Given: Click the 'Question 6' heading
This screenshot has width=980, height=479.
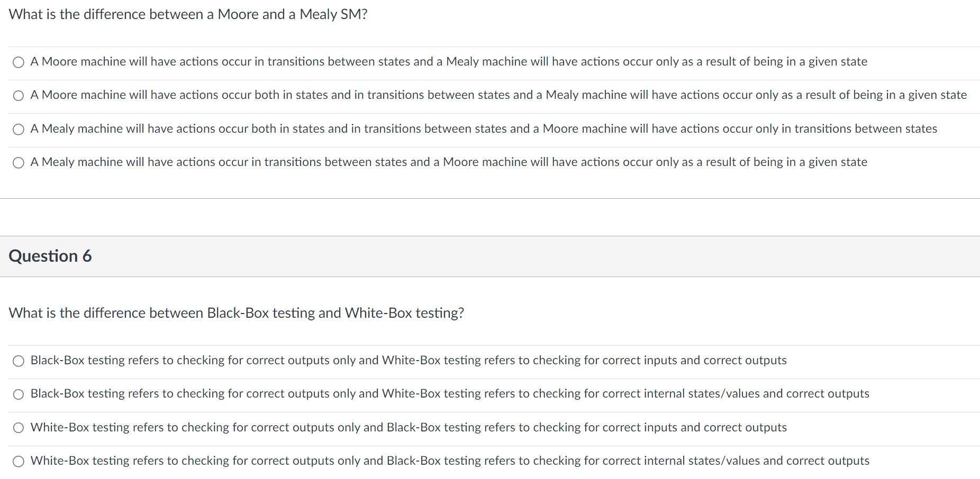Looking at the screenshot, I should tap(50, 256).
